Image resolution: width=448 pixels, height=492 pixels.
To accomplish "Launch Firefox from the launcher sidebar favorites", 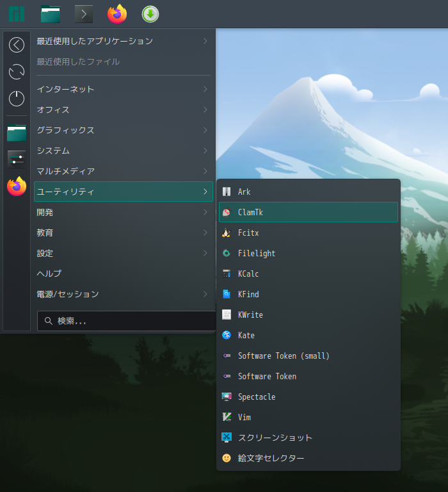I will (x=17, y=186).
